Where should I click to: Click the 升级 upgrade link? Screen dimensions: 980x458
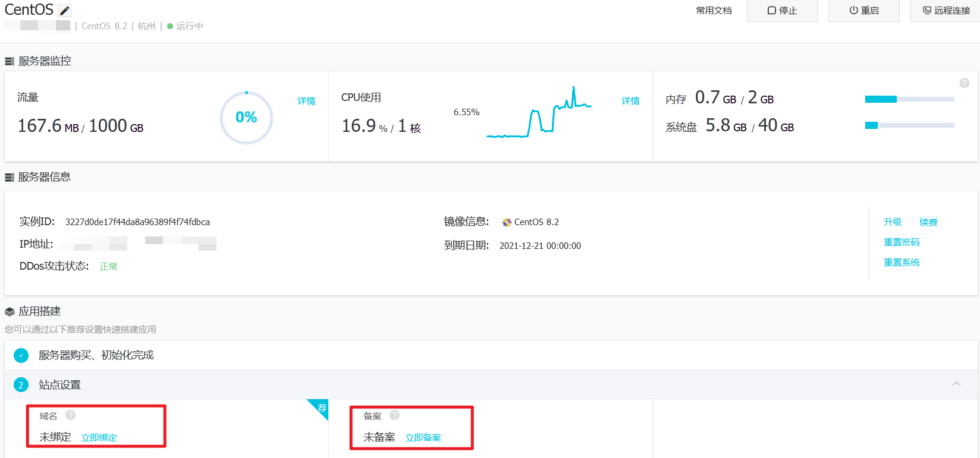coord(893,222)
